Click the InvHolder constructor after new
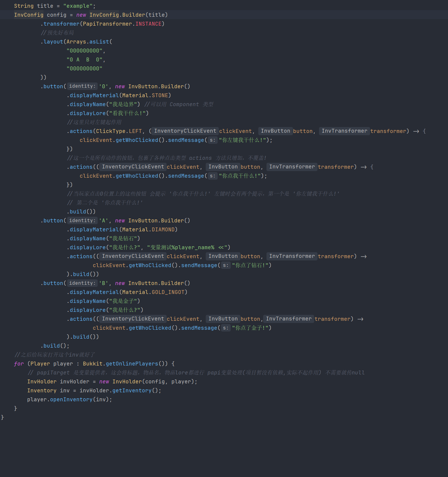Screen dimensions: 448x477 point(127,382)
